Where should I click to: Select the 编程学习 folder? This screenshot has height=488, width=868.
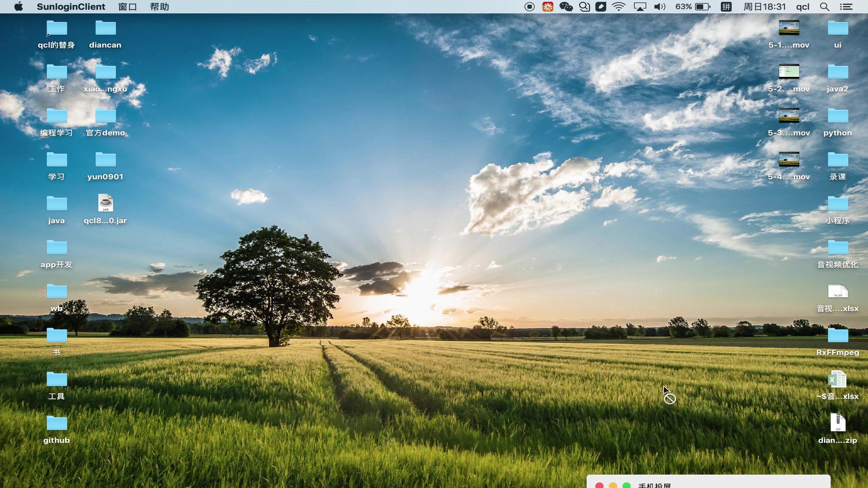point(57,122)
